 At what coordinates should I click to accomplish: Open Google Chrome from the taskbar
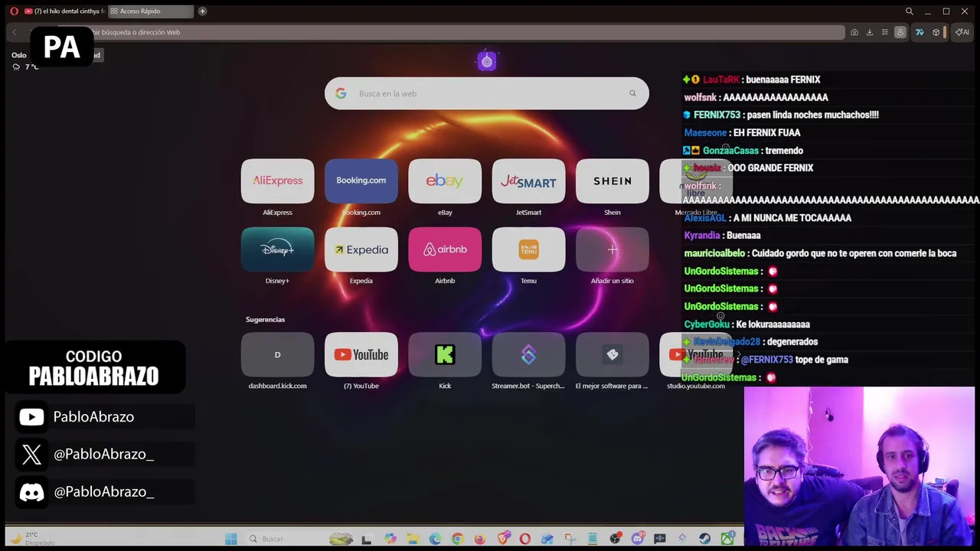pos(458,539)
